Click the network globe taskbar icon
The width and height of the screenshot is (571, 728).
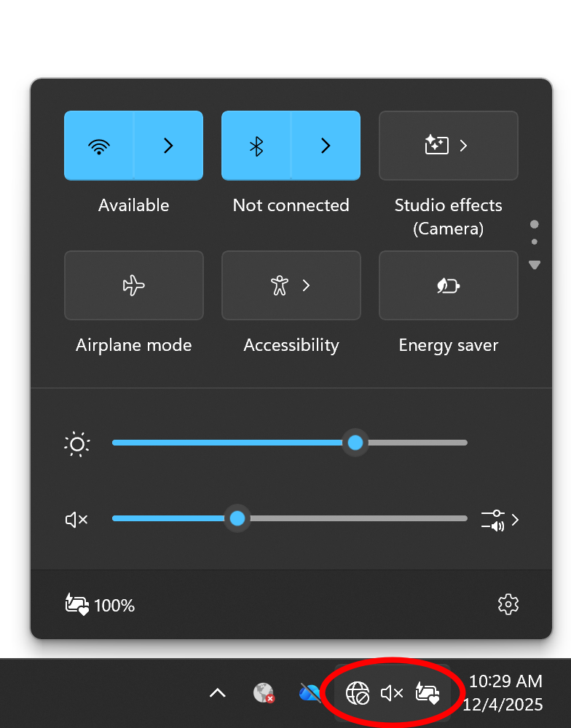pos(358,693)
